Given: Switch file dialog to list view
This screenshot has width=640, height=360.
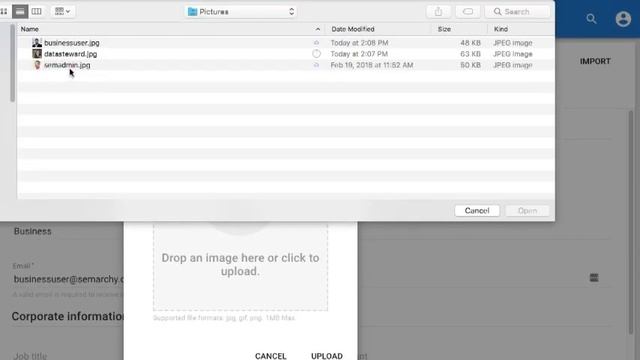Looking at the screenshot, I should (20, 11).
